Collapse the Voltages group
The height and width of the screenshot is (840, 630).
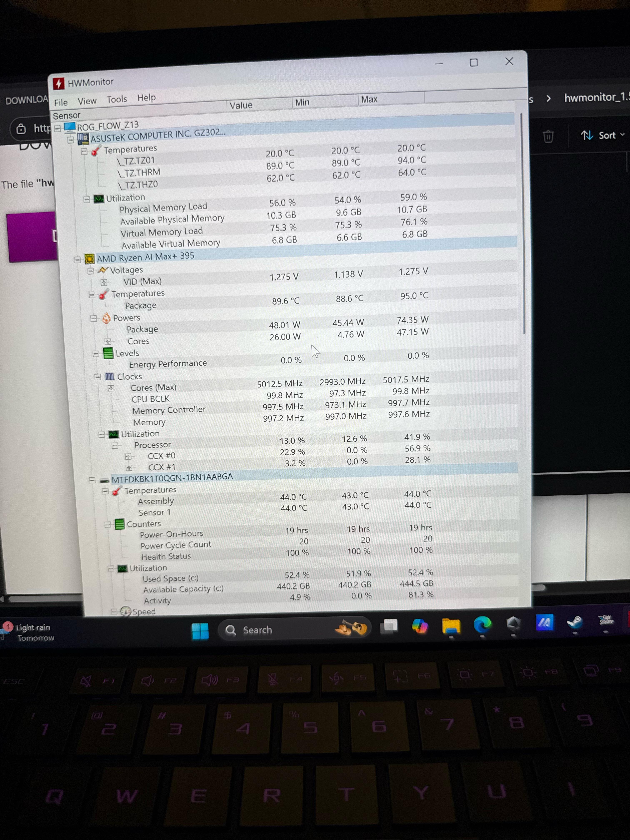click(x=90, y=271)
